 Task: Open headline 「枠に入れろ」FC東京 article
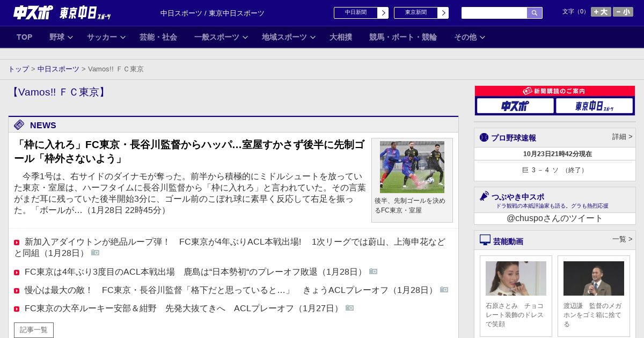click(x=189, y=152)
